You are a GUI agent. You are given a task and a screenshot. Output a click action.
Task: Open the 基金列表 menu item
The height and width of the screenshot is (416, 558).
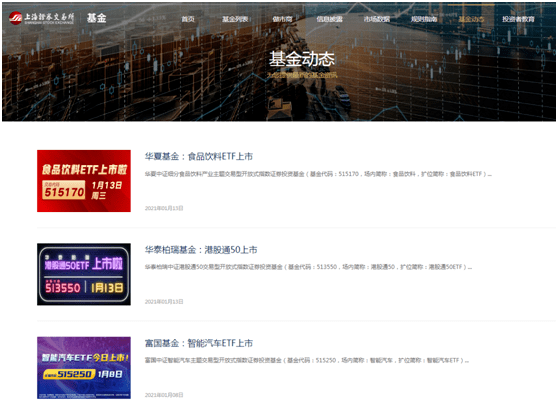(x=235, y=19)
